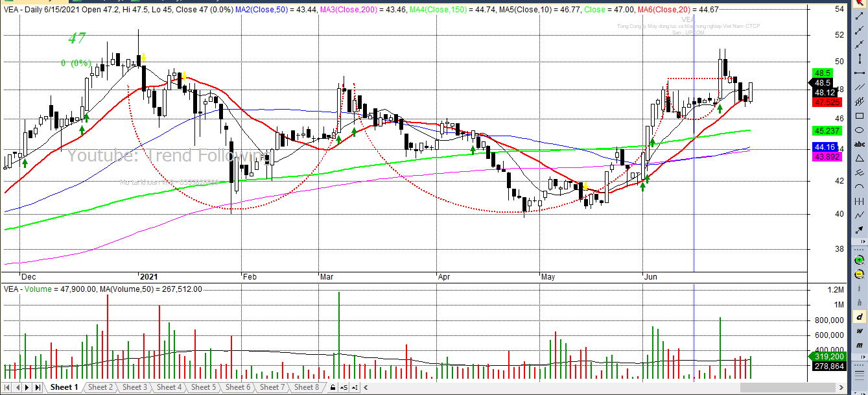Open the Sheet 5 tab

coord(204,387)
